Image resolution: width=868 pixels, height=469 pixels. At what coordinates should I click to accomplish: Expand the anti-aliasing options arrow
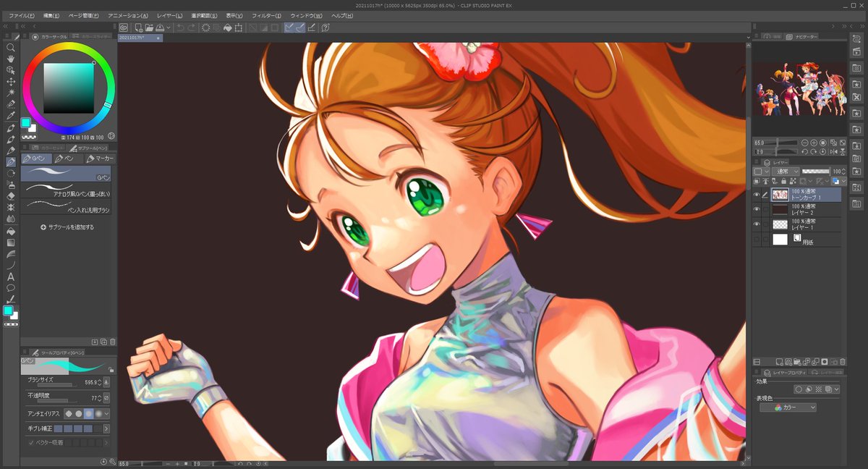[107, 413]
